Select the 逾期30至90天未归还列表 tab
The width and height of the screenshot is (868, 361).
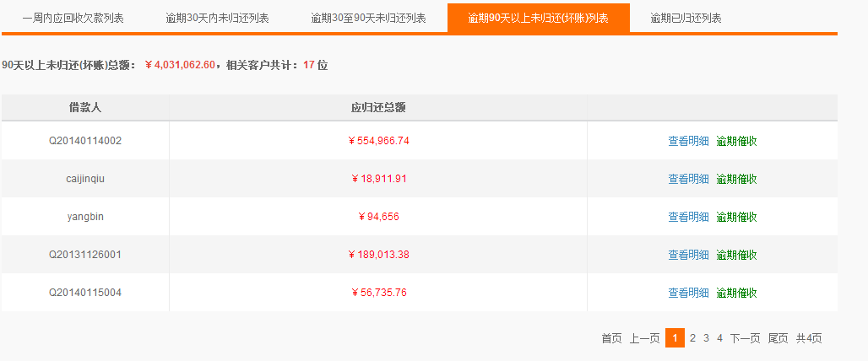368,18
